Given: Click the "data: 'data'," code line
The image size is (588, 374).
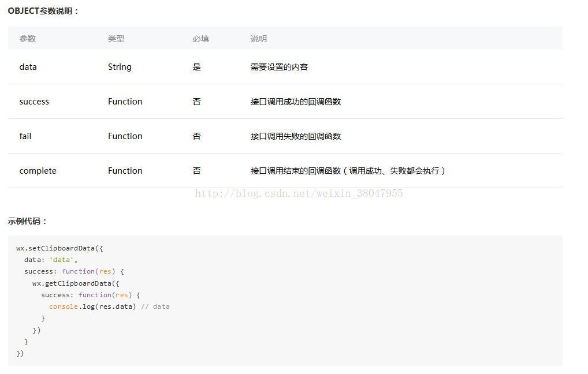Looking at the screenshot, I should (x=51, y=260).
